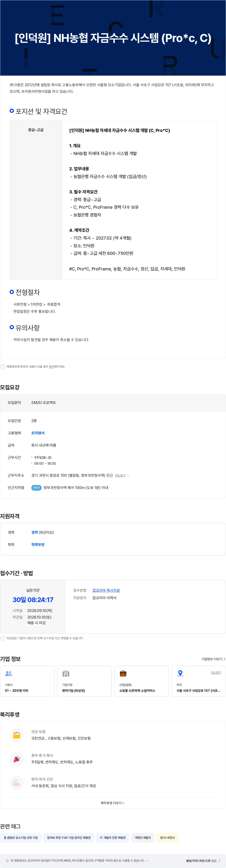The width and height of the screenshot is (226, 868).
Task: Click the 시작일 2026.09.10(목) date
Action: click(x=40, y=611)
